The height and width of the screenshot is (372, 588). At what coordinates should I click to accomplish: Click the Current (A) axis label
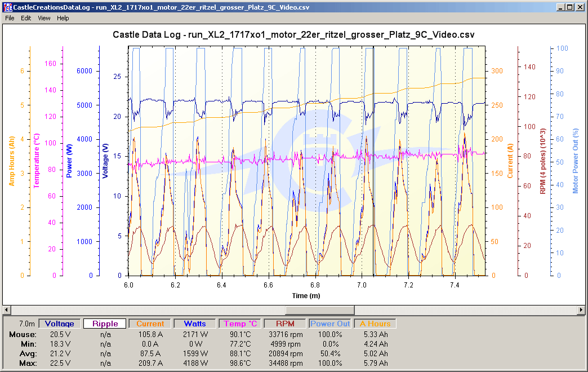[x=510, y=161]
